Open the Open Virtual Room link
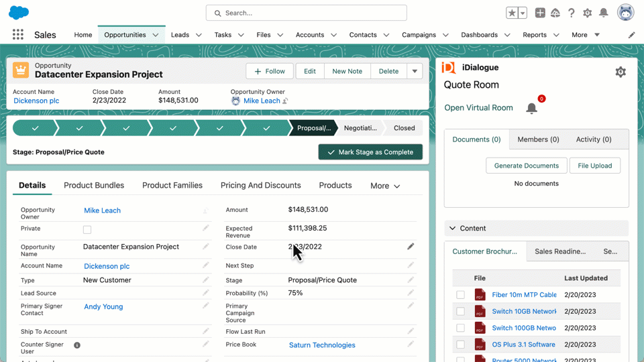The width and height of the screenshot is (644, 362). coord(478,107)
